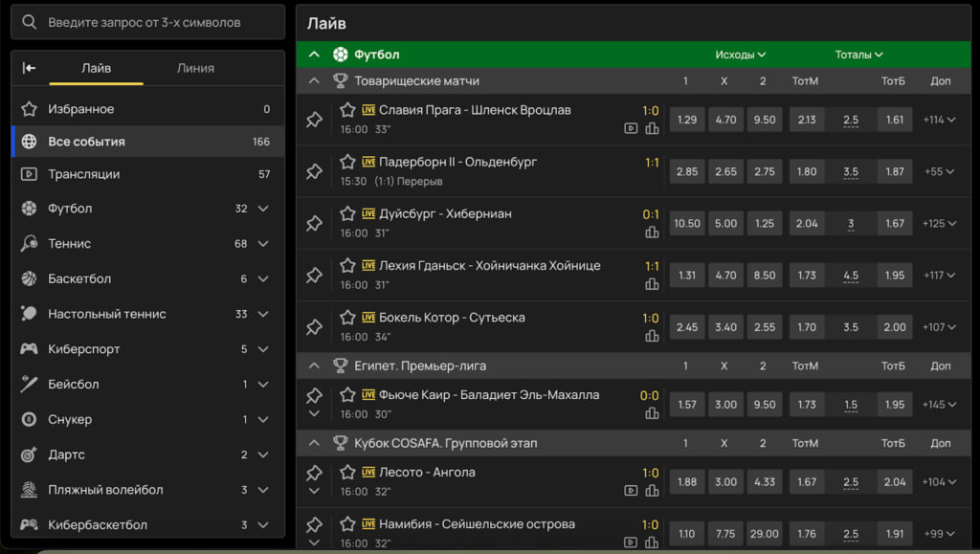Expand the Теннис category in sidebar
The height and width of the screenshot is (554, 980).
pyautogui.click(x=263, y=244)
